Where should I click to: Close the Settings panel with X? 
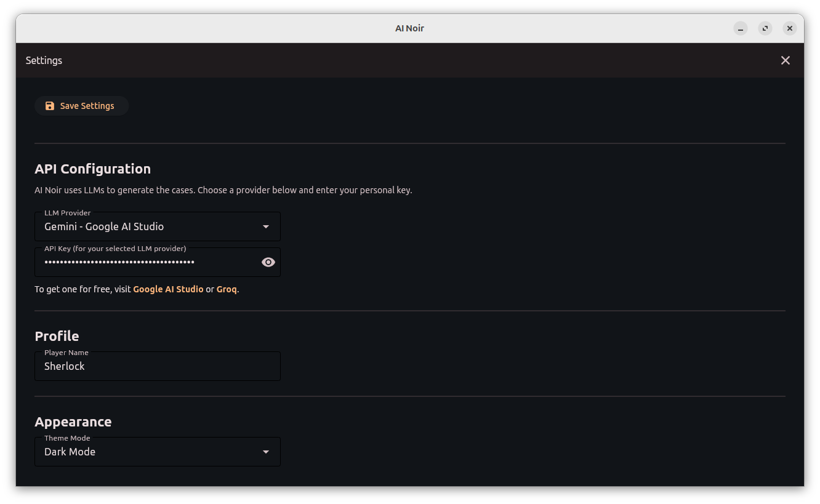(785, 60)
